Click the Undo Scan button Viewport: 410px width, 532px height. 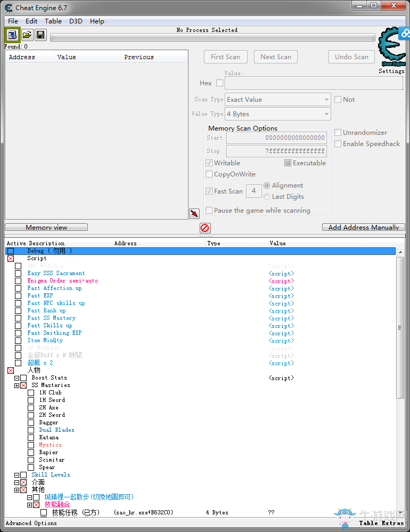coord(352,57)
